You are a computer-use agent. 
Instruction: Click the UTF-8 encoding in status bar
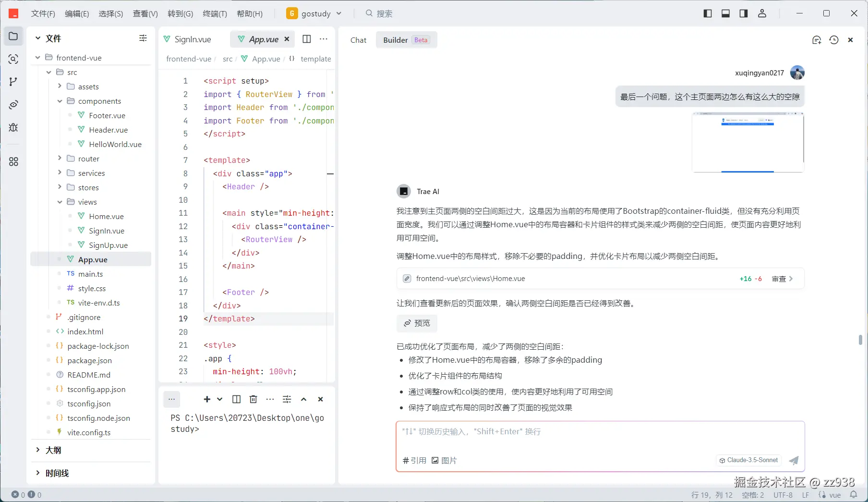coord(783,495)
